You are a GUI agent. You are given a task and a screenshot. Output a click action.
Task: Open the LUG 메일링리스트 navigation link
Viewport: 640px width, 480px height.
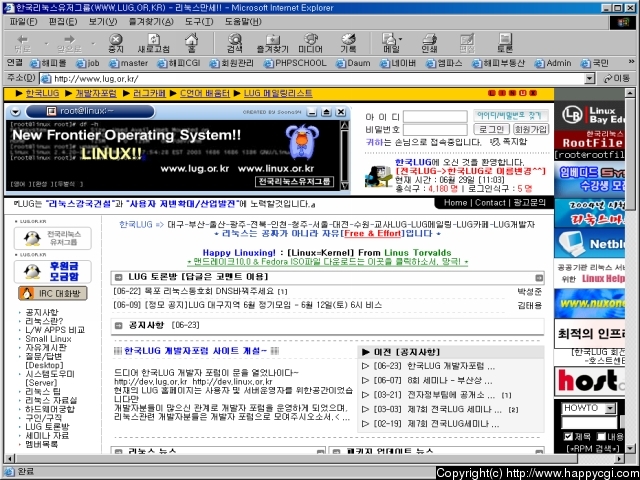point(278,93)
